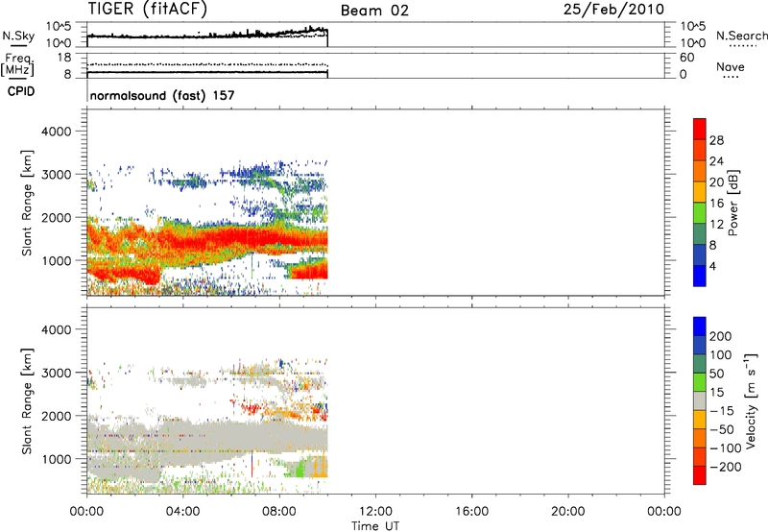Click the Beam 02 heading
The height and width of the screenshot is (532, 768).
(374, 11)
